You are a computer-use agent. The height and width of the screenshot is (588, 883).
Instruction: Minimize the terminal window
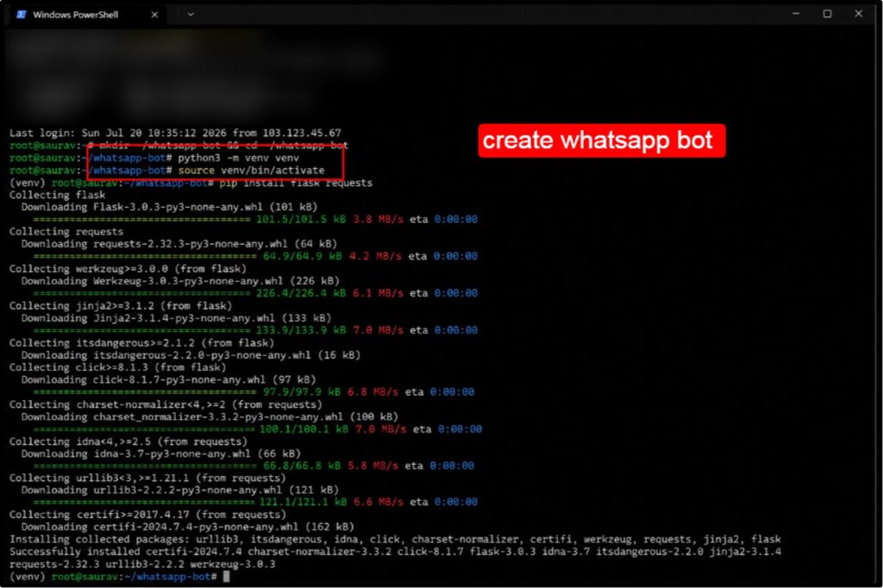click(796, 14)
